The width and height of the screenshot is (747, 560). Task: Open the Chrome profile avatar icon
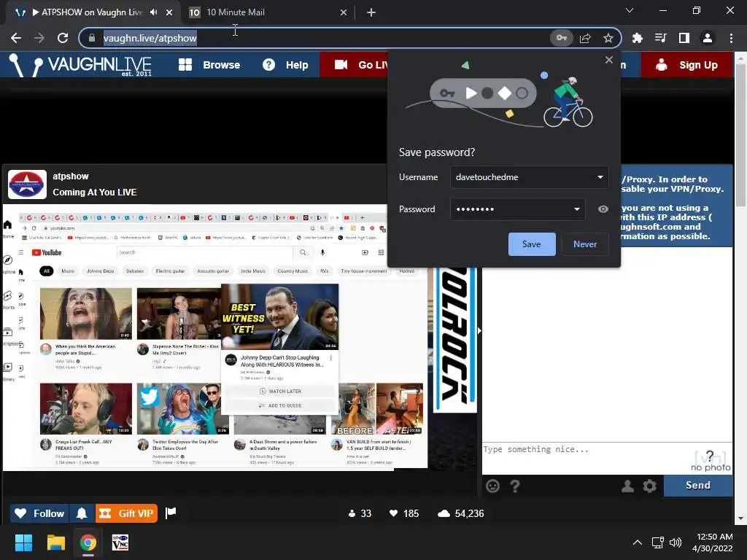click(708, 38)
